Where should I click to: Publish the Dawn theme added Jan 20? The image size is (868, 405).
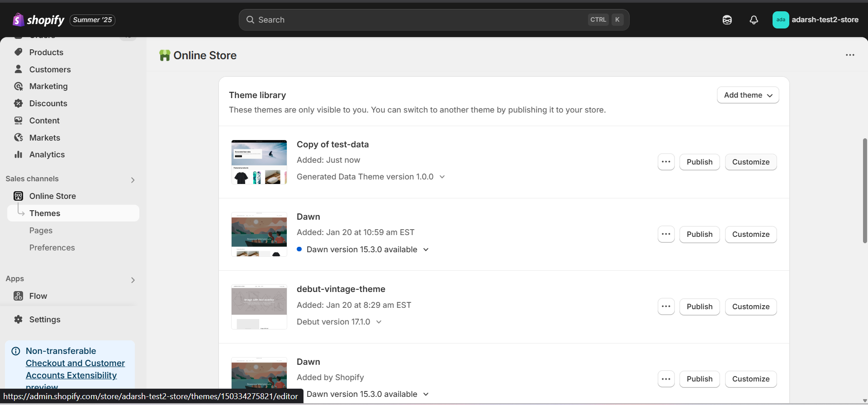click(699, 234)
